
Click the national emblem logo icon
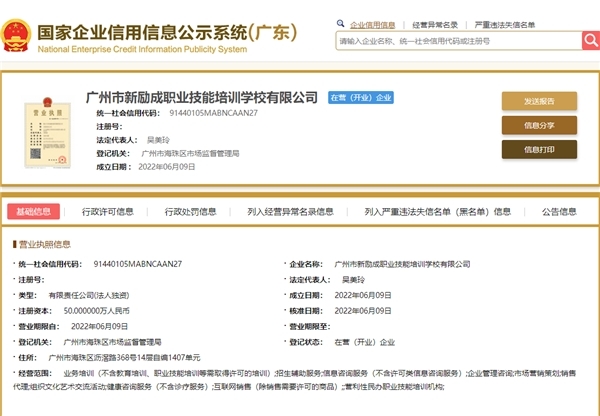tap(16, 36)
